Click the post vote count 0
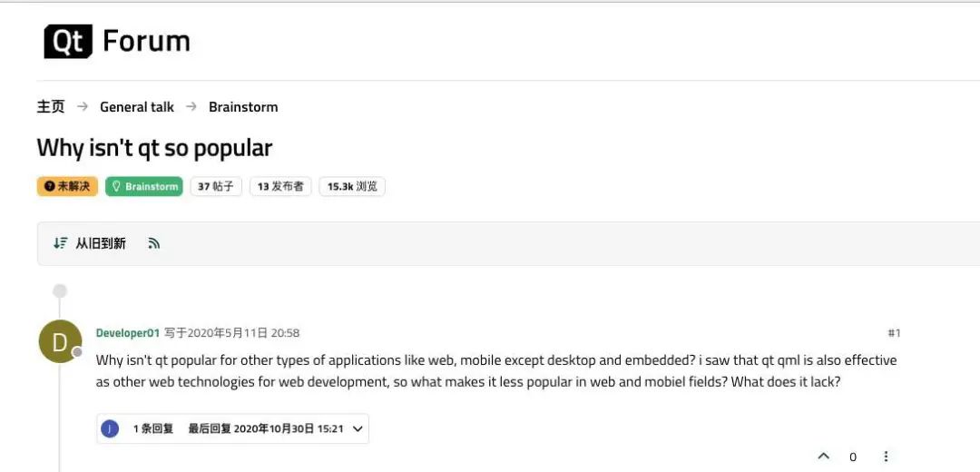Viewport: 980px width, 472px height. click(x=853, y=457)
